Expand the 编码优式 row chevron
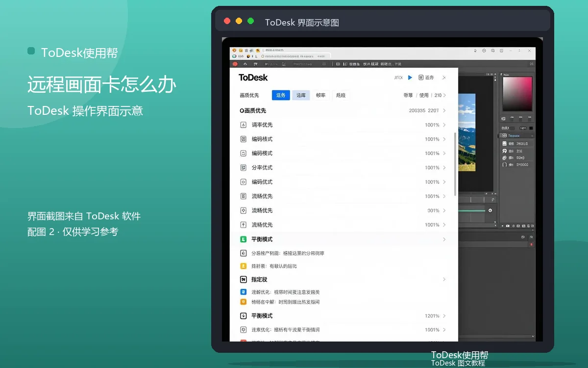 444,182
